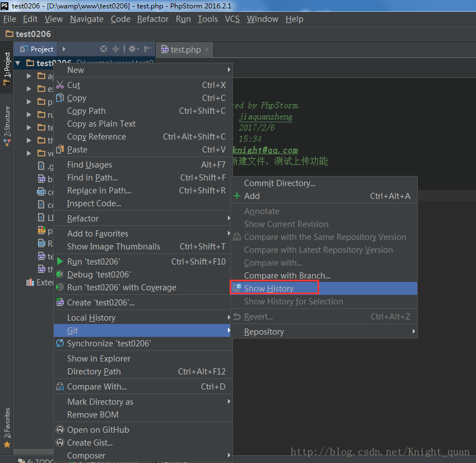Open Project panel settings gear

click(x=133, y=49)
